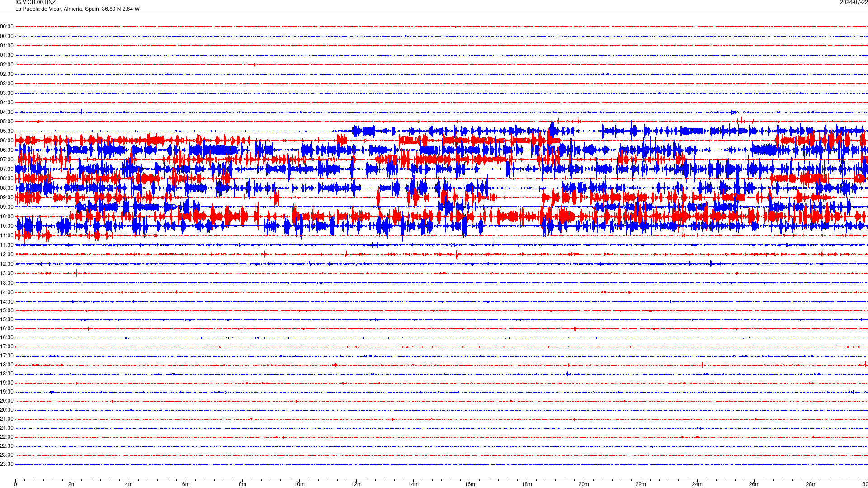The width and height of the screenshot is (868, 488).
Task: Click the 12m tick on the time axis
Action: pyautogui.click(x=356, y=484)
